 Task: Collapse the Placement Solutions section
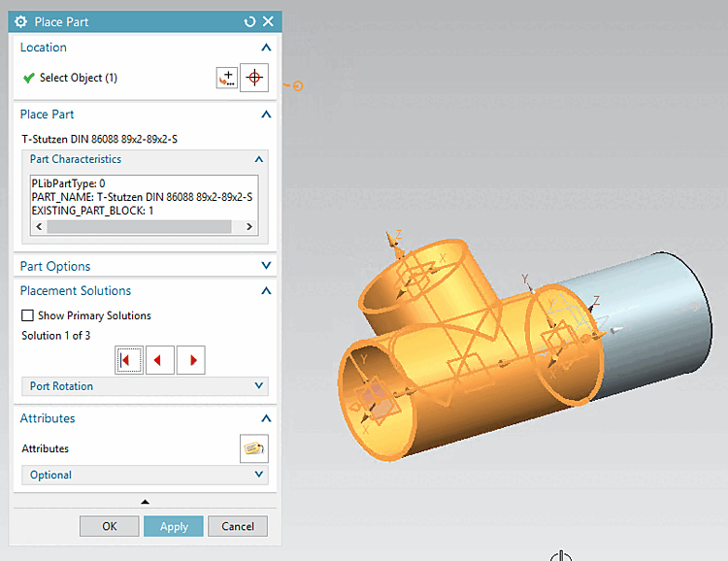click(x=266, y=291)
